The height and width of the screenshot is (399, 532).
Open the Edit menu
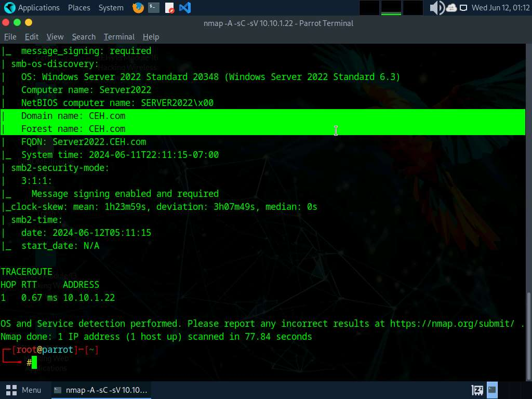[x=32, y=37]
